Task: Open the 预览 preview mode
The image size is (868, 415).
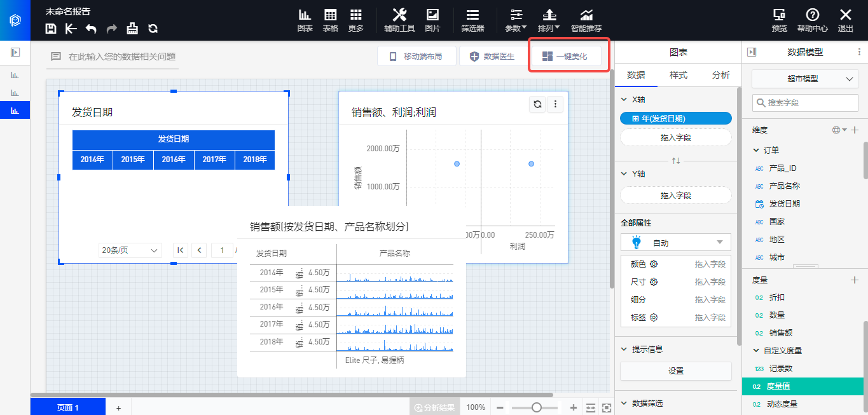Action: [779, 20]
